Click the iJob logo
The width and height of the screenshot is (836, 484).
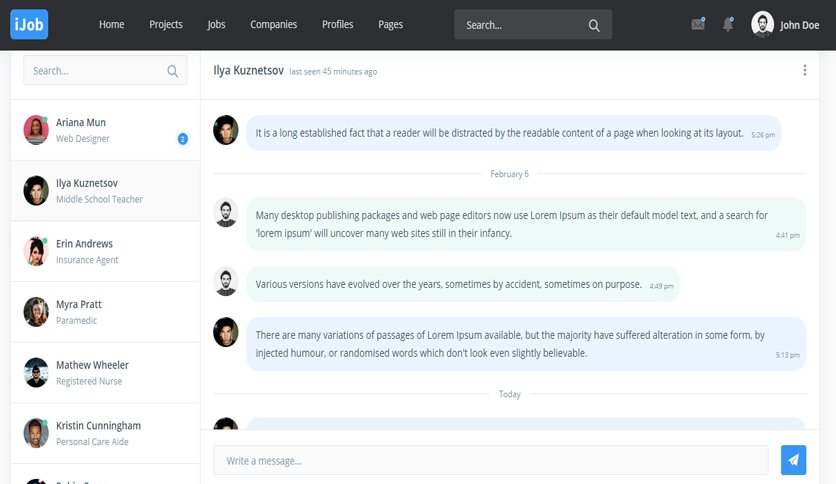tap(29, 25)
